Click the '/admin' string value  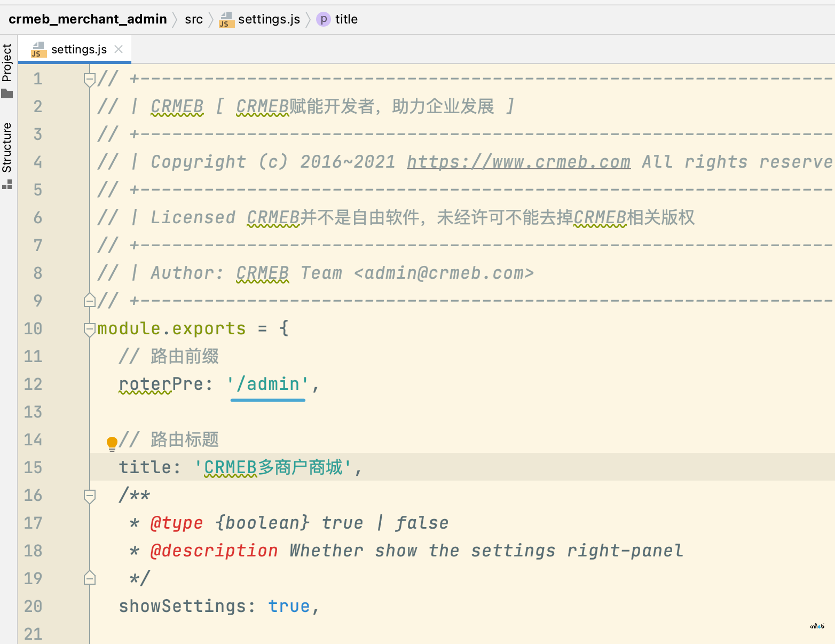[267, 384]
